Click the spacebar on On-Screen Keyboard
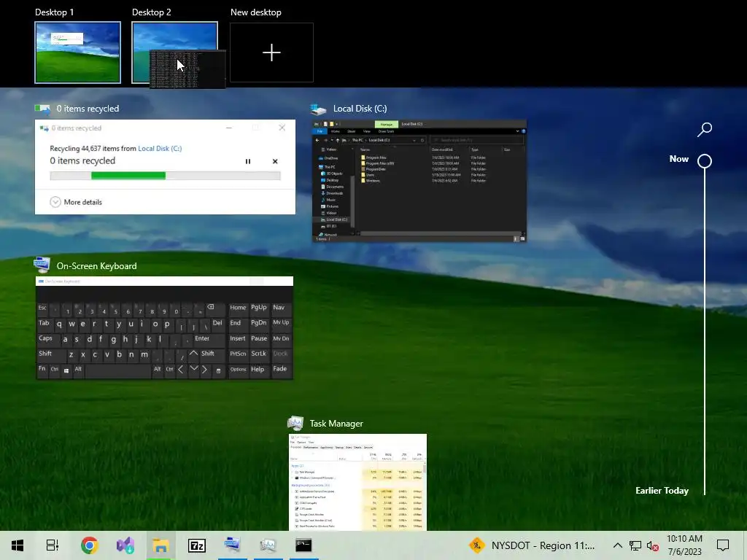 pos(117,370)
